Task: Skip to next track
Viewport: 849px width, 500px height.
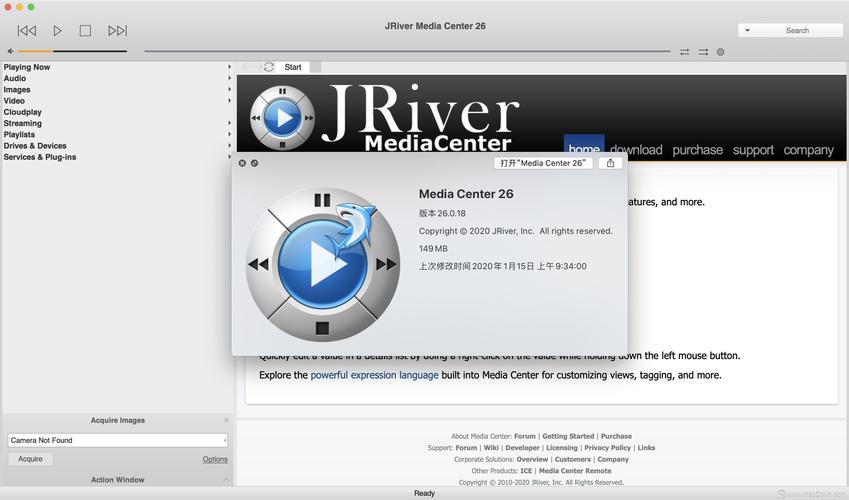Action: pos(117,31)
